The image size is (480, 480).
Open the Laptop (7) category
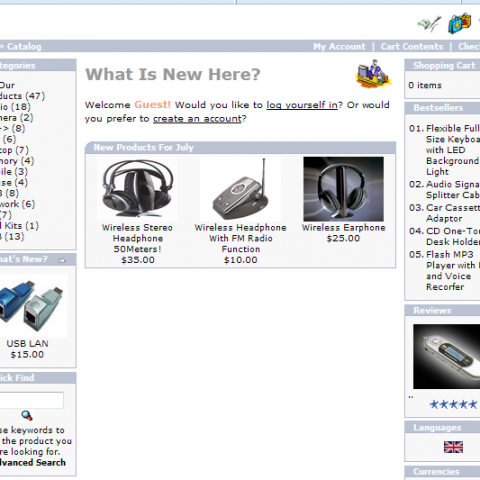[14, 150]
